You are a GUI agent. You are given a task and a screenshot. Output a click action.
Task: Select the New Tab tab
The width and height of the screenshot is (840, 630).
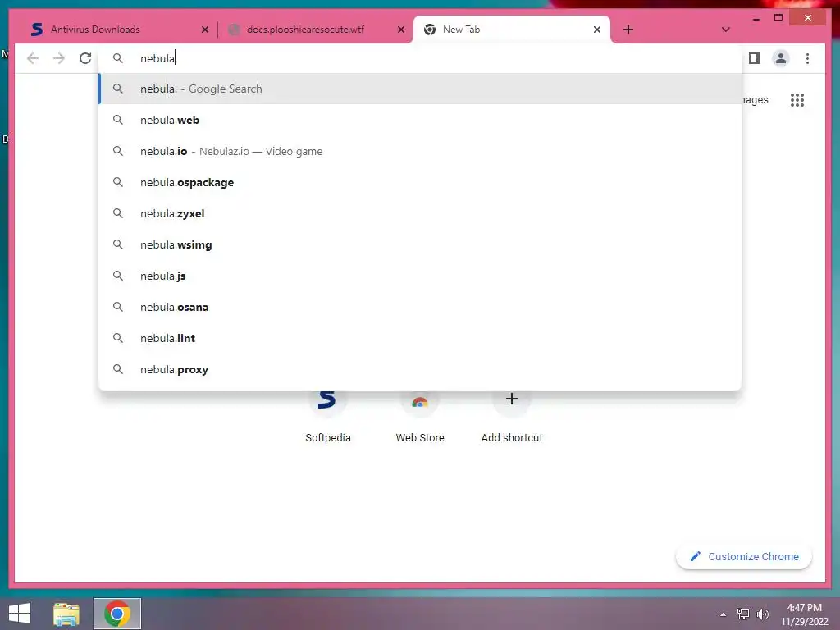coord(512,30)
